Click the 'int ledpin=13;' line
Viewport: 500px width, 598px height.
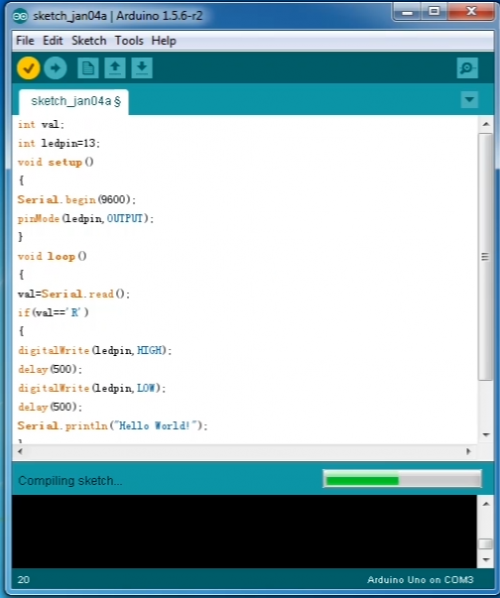point(59,143)
